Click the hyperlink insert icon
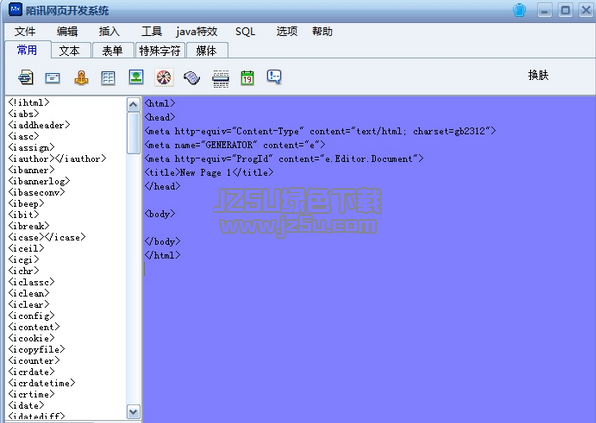596x423 pixels. [26, 78]
